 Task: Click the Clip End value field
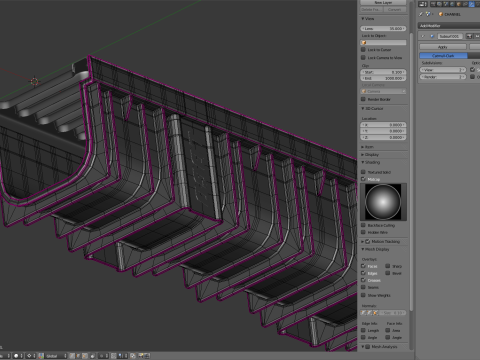pyautogui.click(x=383, y=78)
